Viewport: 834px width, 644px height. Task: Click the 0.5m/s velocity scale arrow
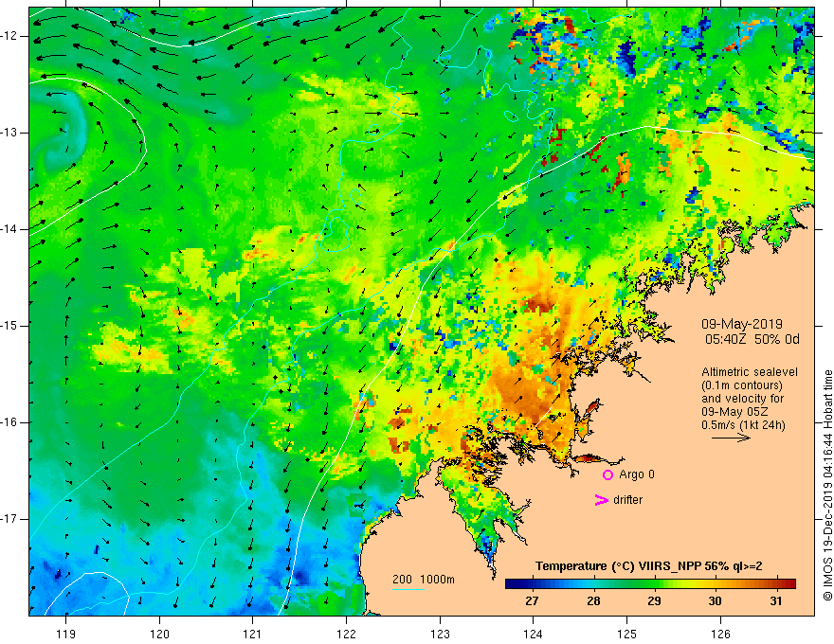pos(731,438)
